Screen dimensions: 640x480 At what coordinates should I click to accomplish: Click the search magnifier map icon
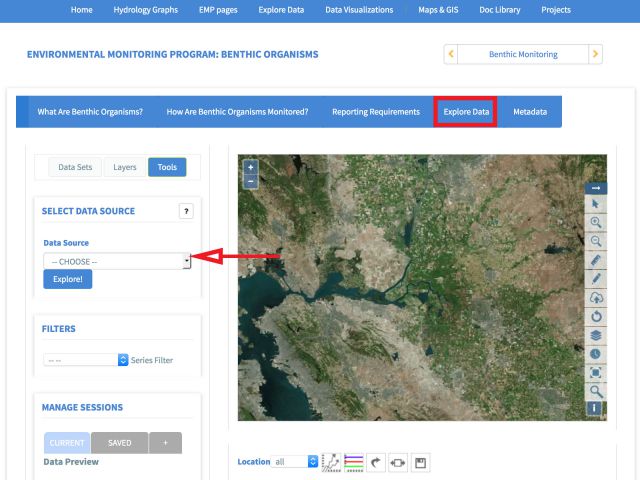[596, 391]
